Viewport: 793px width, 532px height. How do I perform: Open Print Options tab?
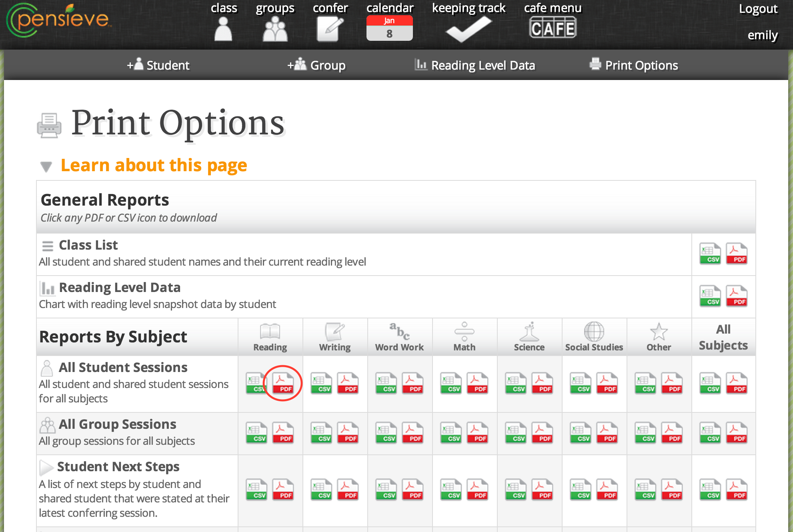tap(634, 65)
